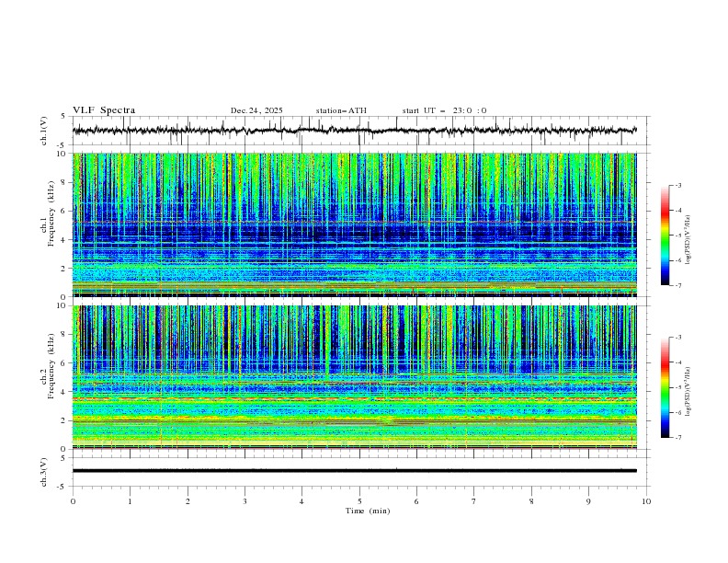Viewport: 728px width, 563px height.
Task: Click the ch.1 colorbar log(PSD) label
Action: (688, 239)
